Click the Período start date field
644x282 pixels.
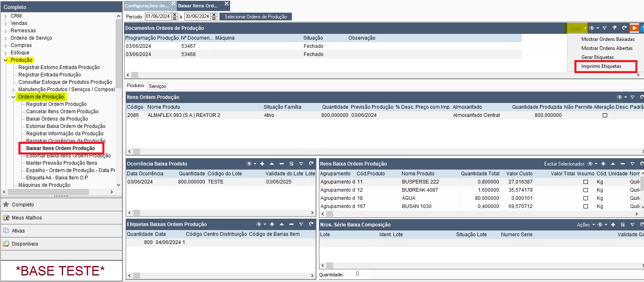pos(158,16)
